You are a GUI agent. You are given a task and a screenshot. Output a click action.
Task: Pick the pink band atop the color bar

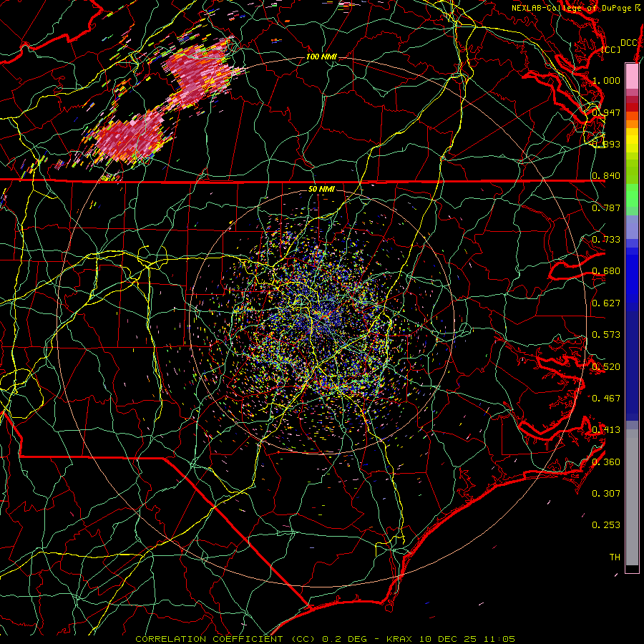point(632,76)
